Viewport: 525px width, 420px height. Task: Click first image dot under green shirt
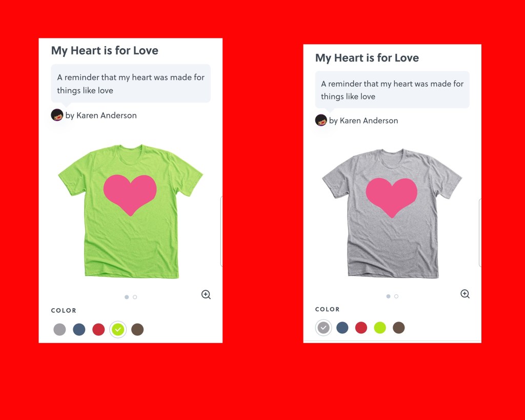tap(127, 297)
